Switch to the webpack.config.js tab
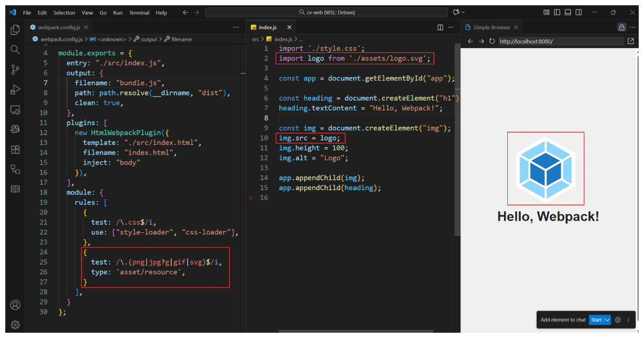Viewport: 644px width, 338px height. pos(59,27)
